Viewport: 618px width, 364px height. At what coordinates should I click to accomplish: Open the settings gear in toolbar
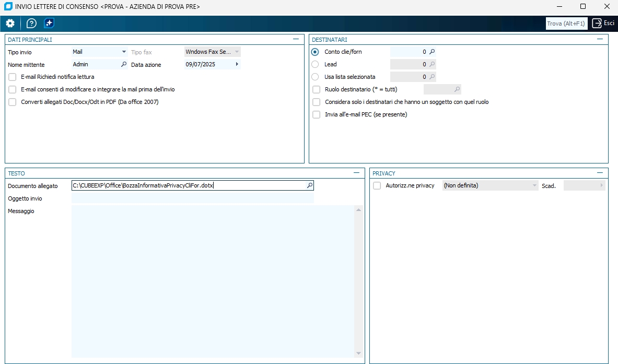10,24
